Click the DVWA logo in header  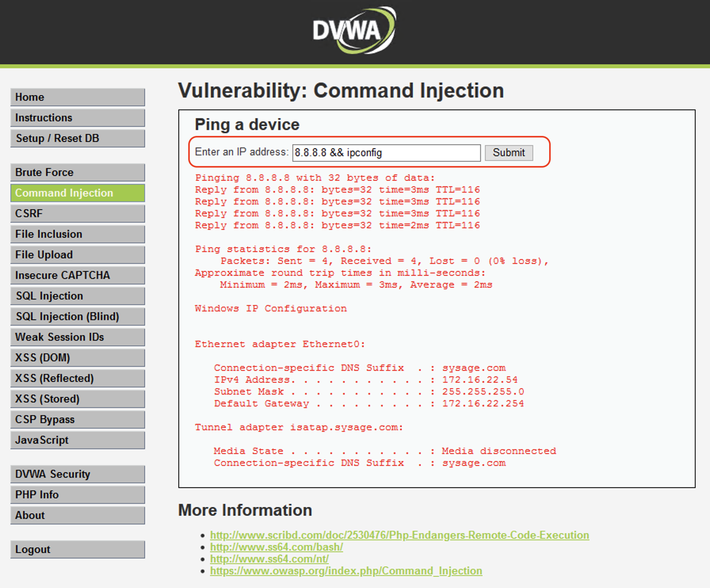[354, 31]
